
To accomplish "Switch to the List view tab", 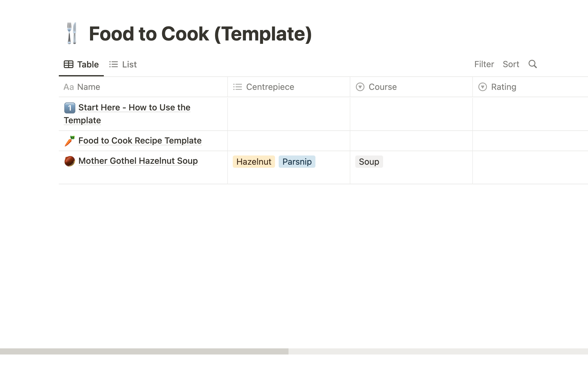I will 123,64.
